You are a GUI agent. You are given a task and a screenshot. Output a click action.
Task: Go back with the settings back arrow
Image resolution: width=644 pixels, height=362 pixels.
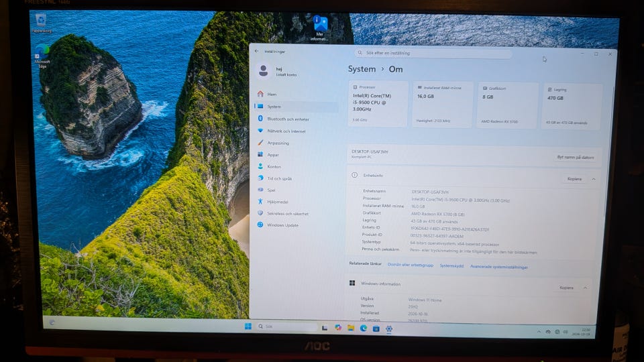click(257, 52)
